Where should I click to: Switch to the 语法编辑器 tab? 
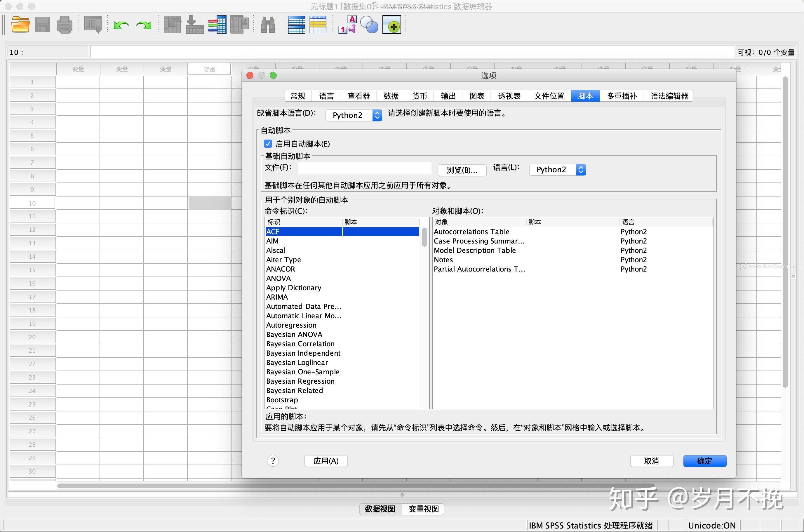pyautogui.click(x=668, y=96)
